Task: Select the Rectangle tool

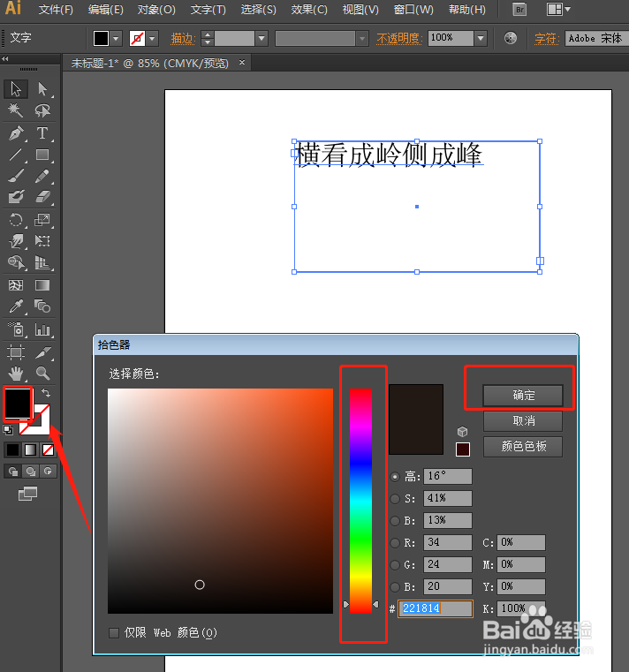Action: point(42,155)
